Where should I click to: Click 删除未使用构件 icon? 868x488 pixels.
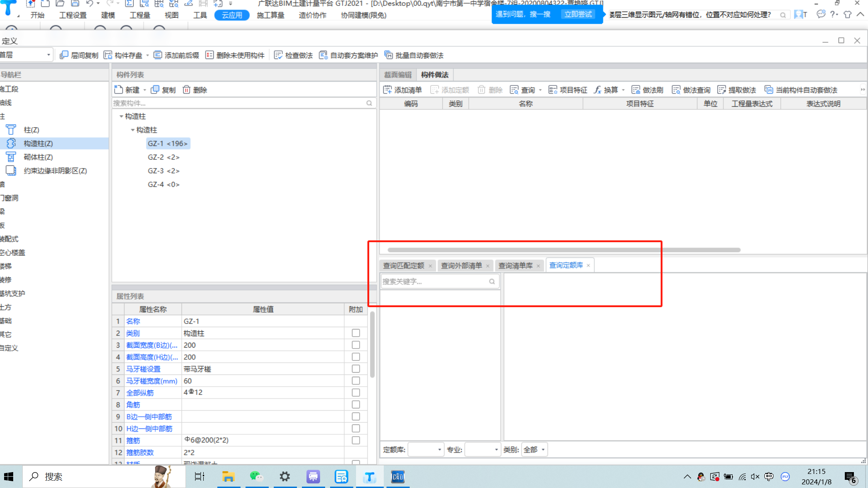click(210, 55)
